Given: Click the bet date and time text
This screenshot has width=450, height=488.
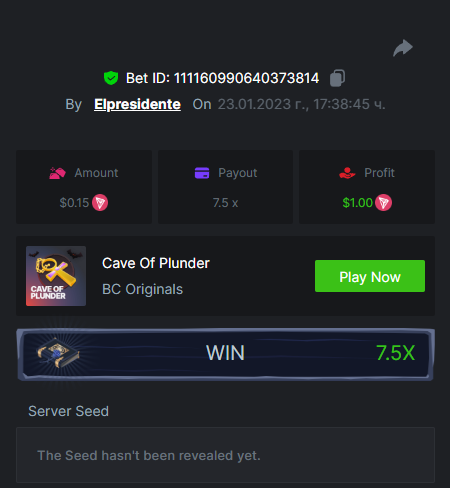Looking at the screenshot, I should tap(301, 104).
